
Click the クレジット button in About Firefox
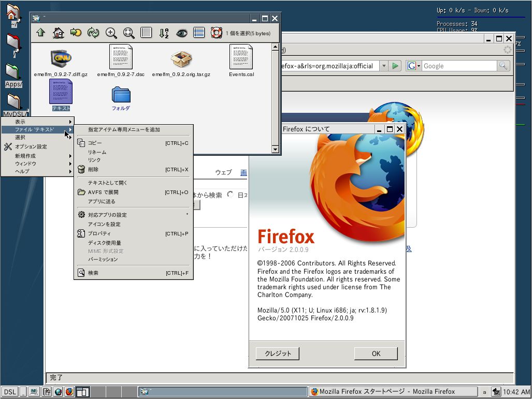pos(278,353)
